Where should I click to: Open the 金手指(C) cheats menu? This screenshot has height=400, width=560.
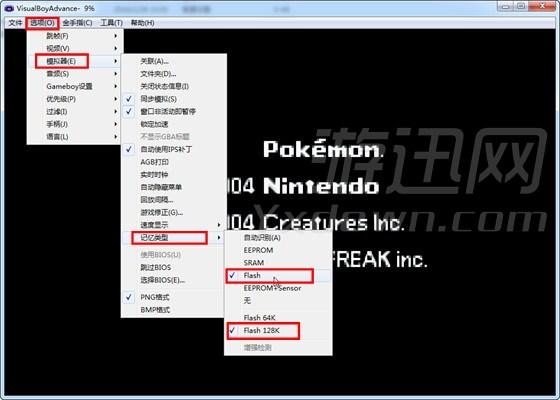click(77, 23)
